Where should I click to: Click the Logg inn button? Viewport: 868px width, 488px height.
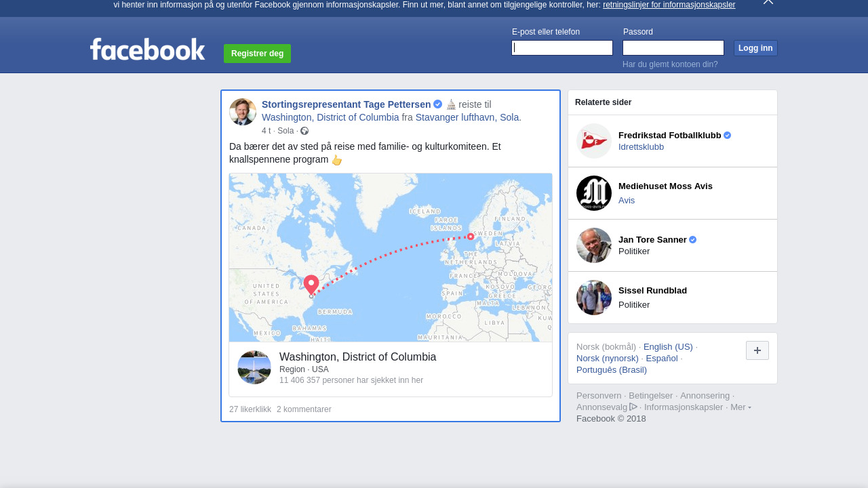(x=755, y=48)
